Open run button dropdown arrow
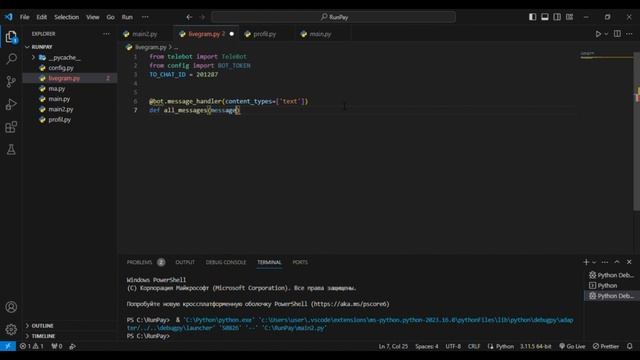Viewport: 640px width, 360px height. [606, 34]
